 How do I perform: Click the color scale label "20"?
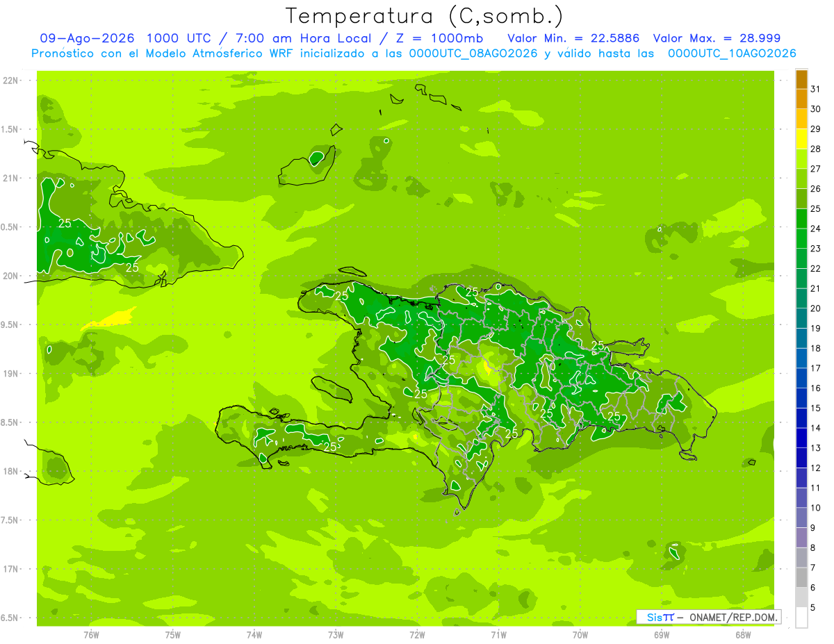(x=816, y=308)
